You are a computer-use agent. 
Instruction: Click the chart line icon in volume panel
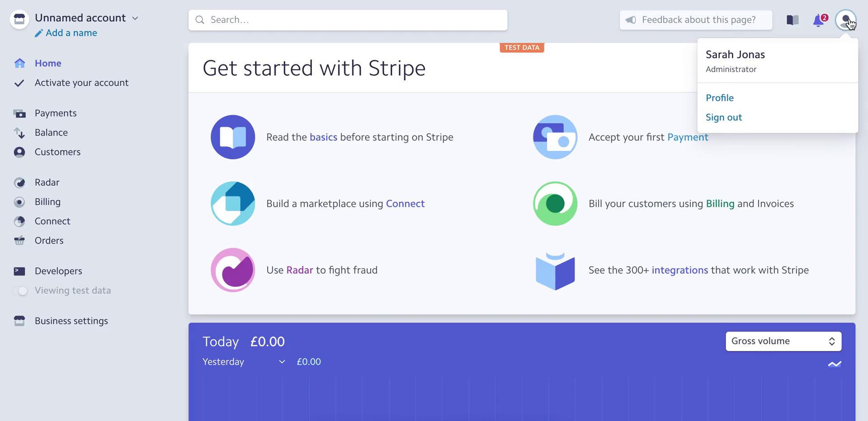click(835, 364)
